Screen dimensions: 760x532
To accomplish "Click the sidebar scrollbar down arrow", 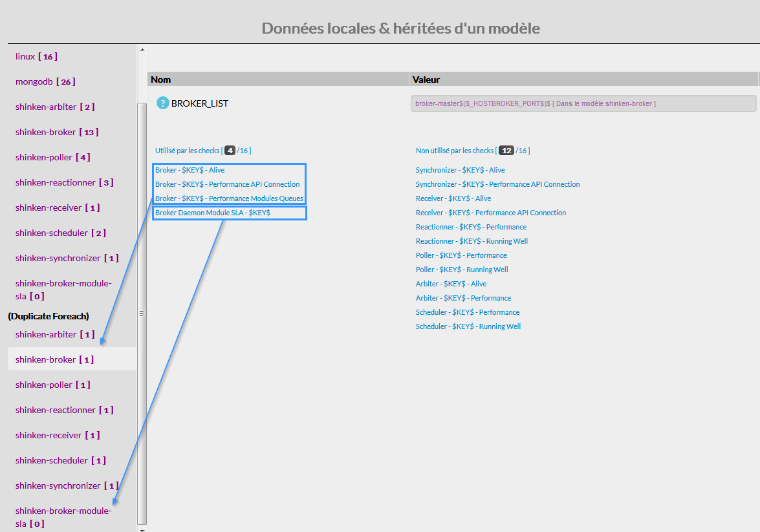I will (142, 529).
